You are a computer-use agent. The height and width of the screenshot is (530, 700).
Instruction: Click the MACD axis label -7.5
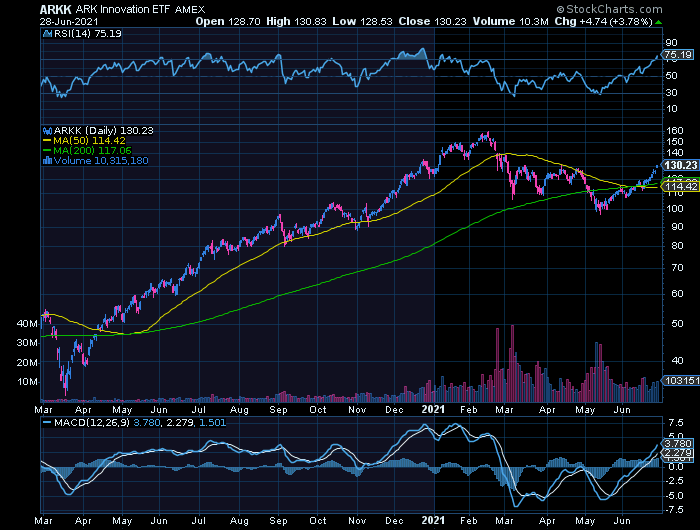click(674, 509)
